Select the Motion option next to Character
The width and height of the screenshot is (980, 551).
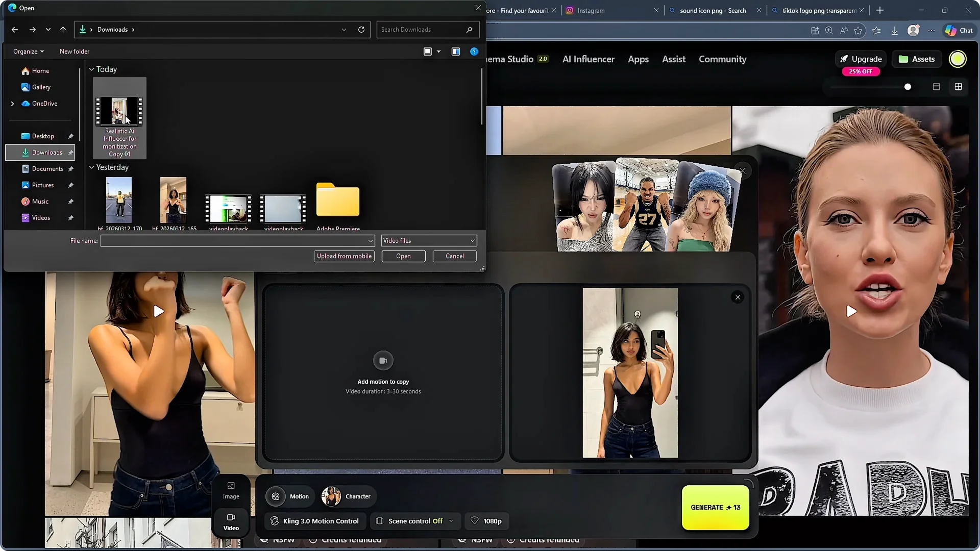(289, 496)
